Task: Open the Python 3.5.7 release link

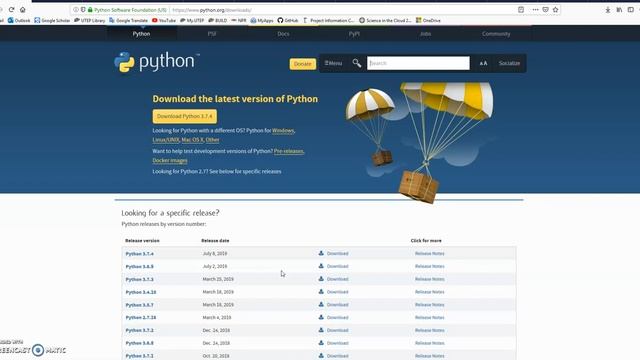Action: pyautogui.click(x=140, y=305)
